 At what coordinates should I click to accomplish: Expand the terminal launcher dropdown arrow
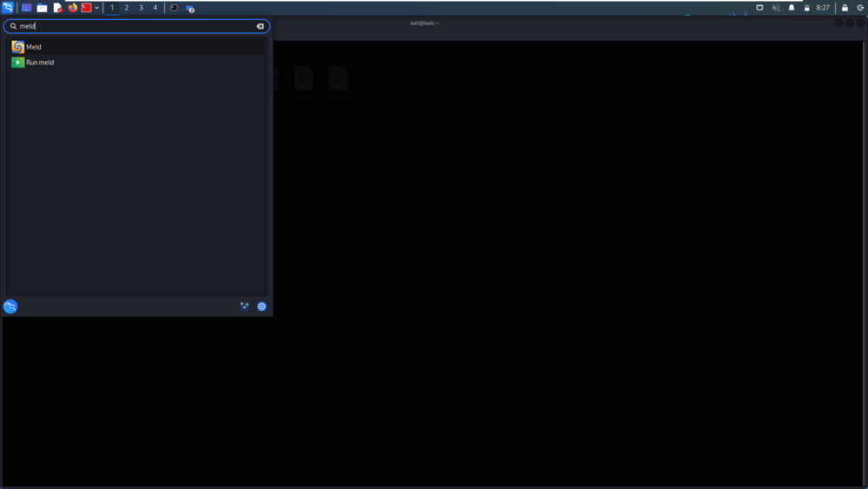[x=96, y=8]
